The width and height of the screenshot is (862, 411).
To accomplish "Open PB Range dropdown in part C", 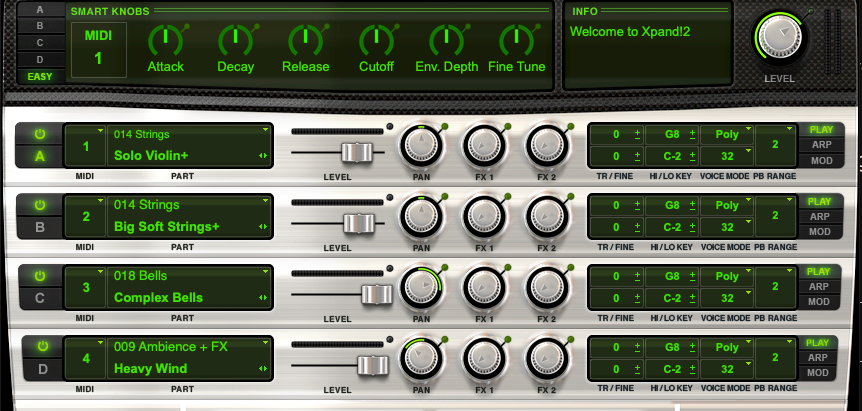I will point(775,286).
